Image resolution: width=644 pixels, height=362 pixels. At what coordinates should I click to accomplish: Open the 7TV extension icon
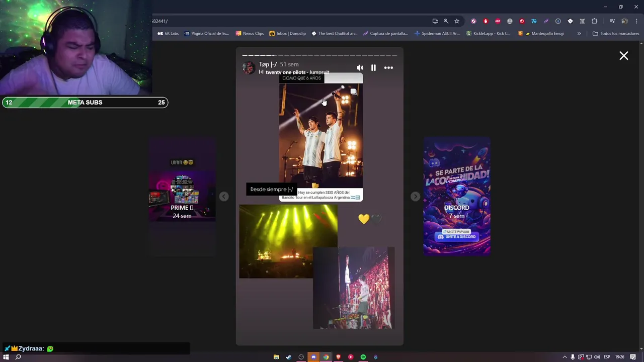click(x=534, y=21)
